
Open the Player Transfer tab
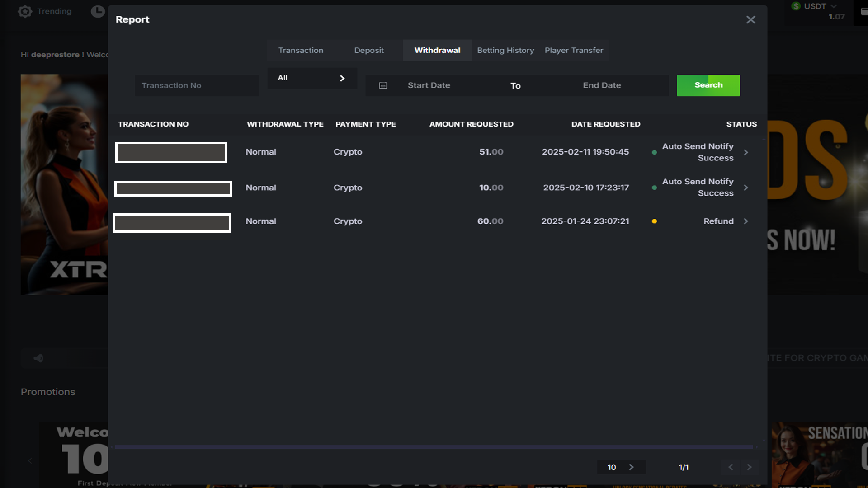[x=574, y=50]
